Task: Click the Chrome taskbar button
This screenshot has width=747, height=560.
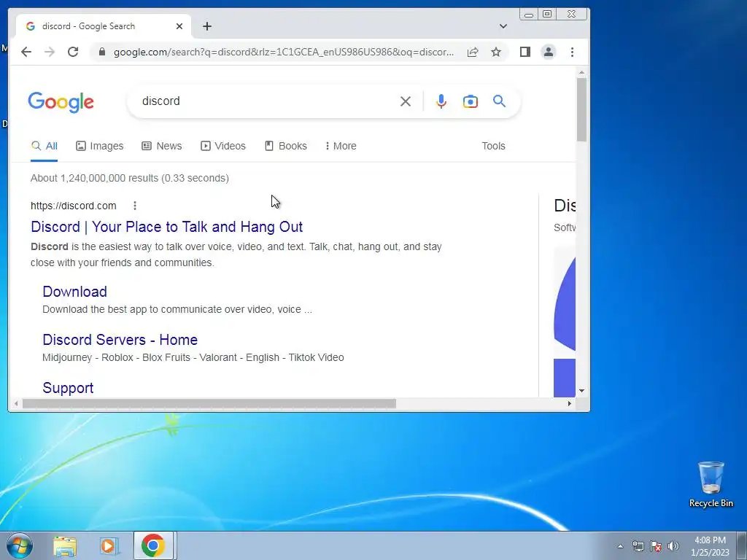Action: pyautogui.click(x=153, y=545)
